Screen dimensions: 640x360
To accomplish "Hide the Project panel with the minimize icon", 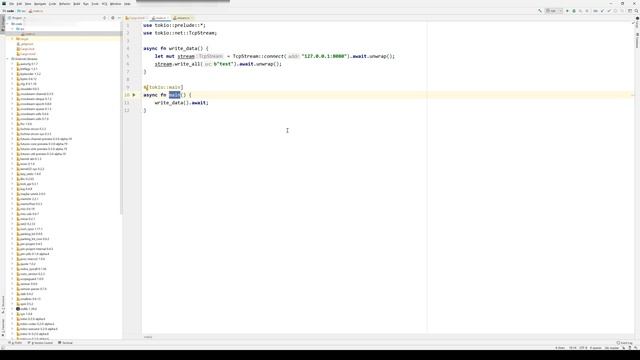I will (x=119, y=18).
